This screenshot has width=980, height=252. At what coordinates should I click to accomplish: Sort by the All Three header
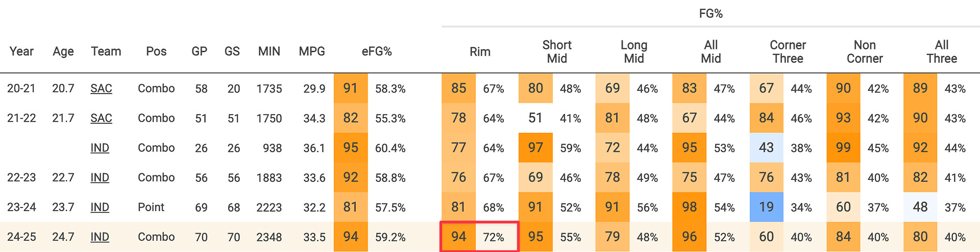coord(942,51)
